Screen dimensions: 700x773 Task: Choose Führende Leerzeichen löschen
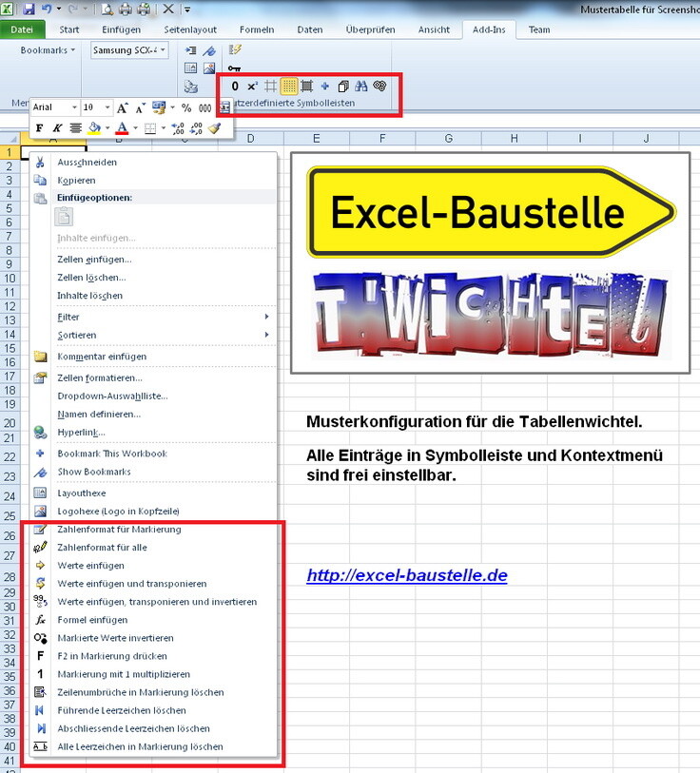click(x=153, y=710)
